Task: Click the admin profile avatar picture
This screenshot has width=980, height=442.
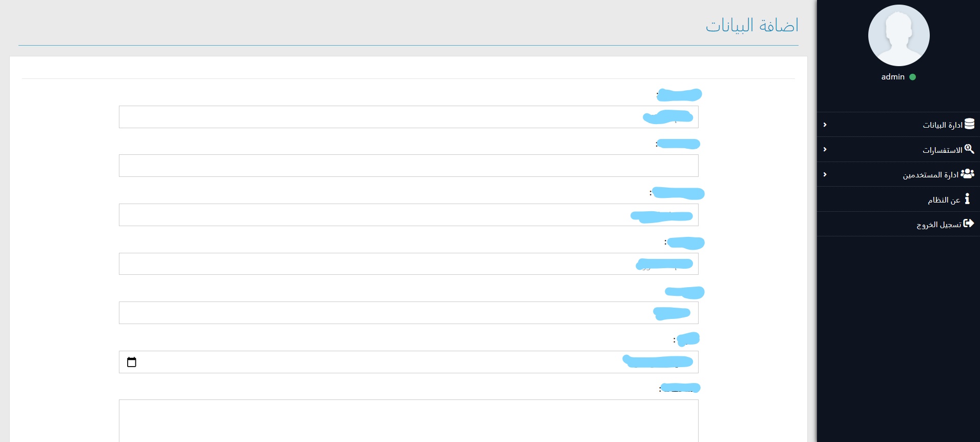Action: [899, 35]
